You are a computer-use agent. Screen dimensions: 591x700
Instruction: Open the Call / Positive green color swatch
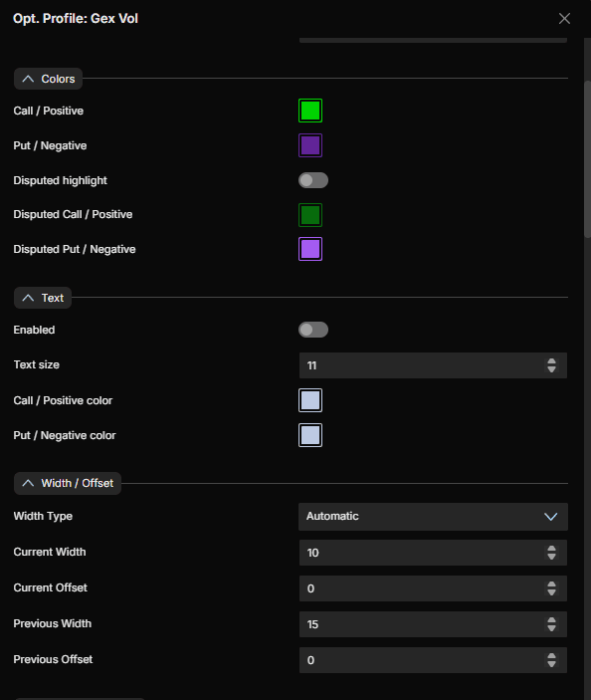tap(310, 111)
